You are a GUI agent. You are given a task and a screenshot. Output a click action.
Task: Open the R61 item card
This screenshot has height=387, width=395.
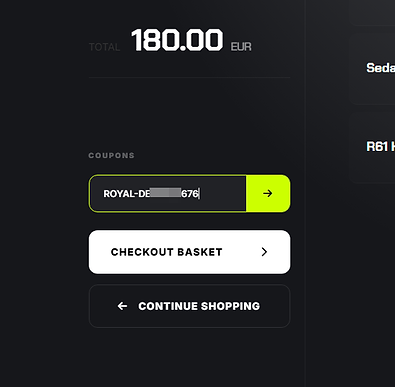pyautogui.click(x=372, y=147)
